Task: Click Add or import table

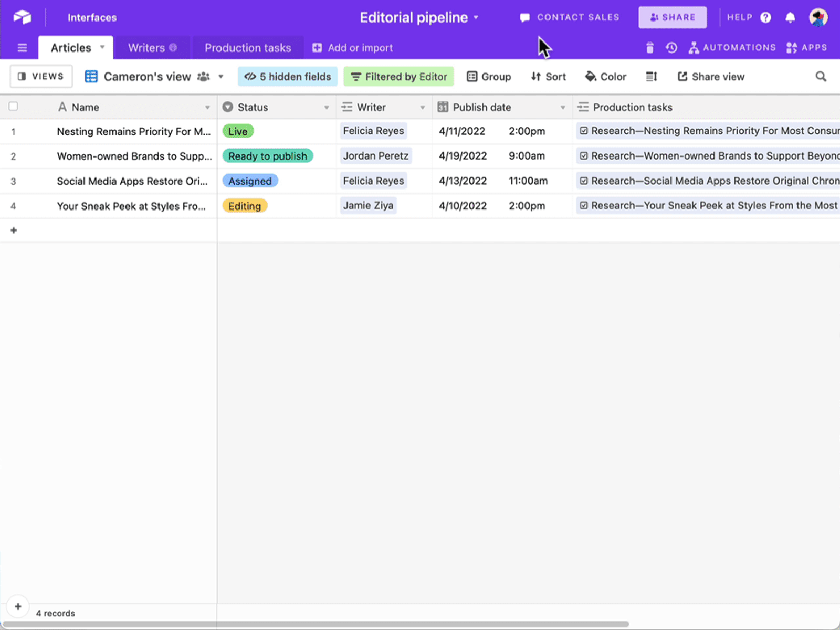Action: click(x=352, y=48)
